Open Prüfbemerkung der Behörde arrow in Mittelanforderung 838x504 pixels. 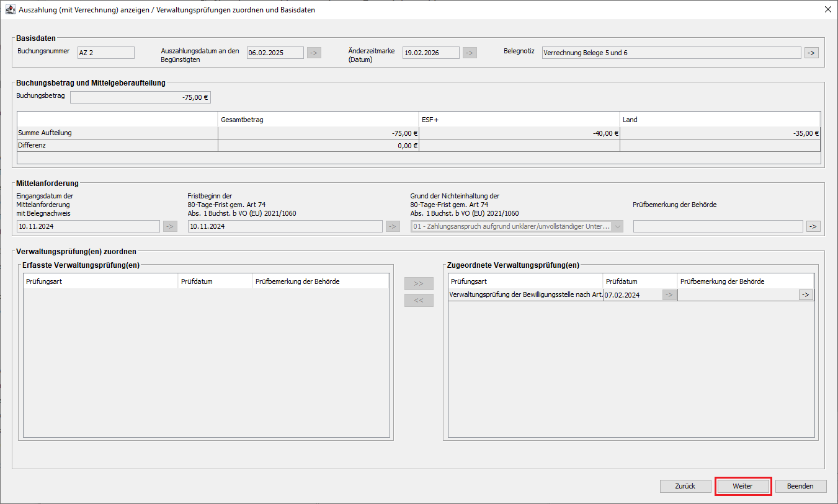(813, 226)
